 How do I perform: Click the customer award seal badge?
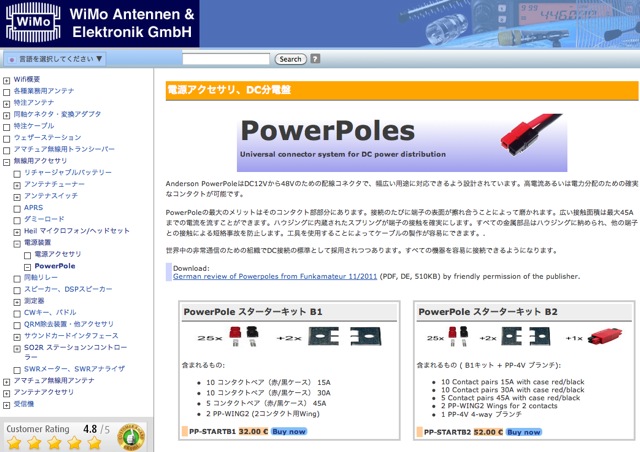[131, 437]
